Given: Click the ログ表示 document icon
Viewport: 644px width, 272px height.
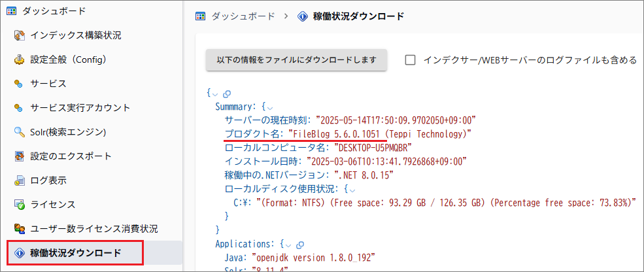Looking at the screenshot, I should click(x=19, y=180).
